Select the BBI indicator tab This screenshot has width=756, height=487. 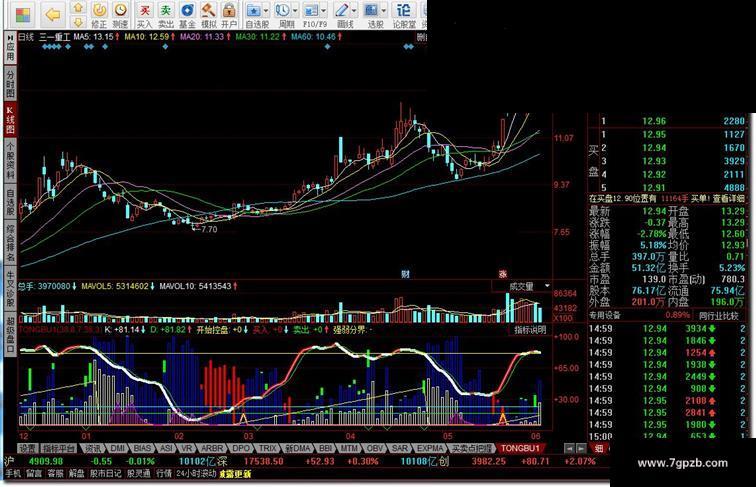(326, 448)
